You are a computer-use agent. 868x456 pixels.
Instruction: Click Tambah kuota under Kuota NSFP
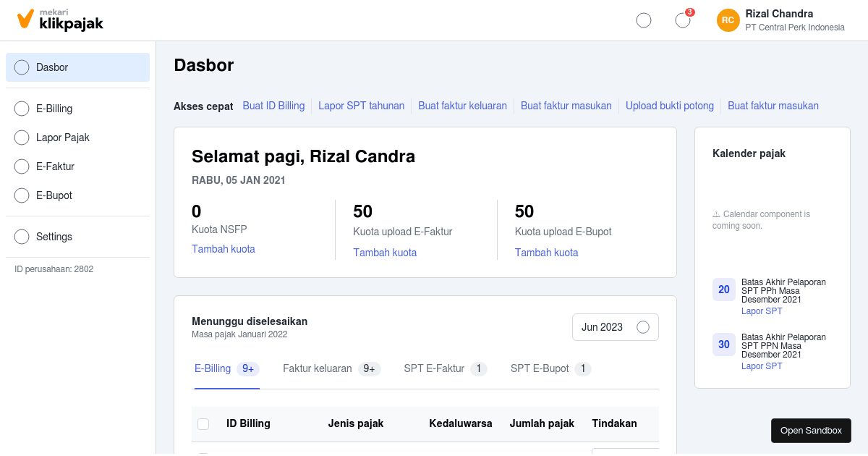tap(224, 248)
